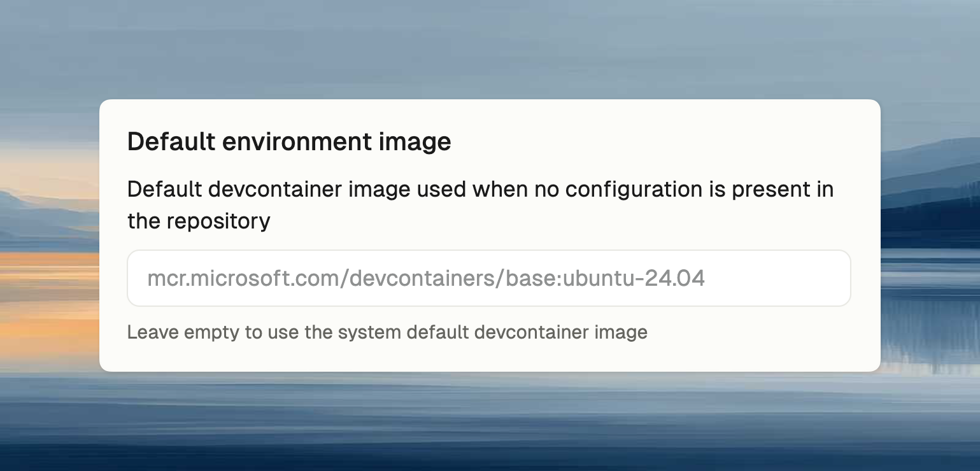Click the helper text below the input field

tap(387, 332)
